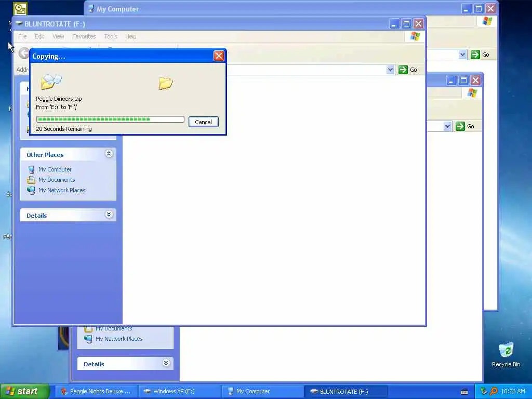Minimize the BLUNTROTATE (F:) window

point(394,24)
